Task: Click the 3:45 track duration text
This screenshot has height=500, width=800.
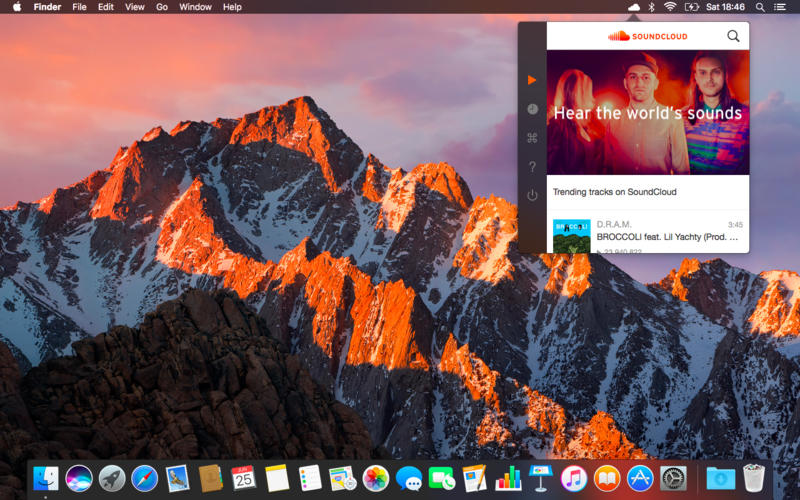Action: (735, 224)
